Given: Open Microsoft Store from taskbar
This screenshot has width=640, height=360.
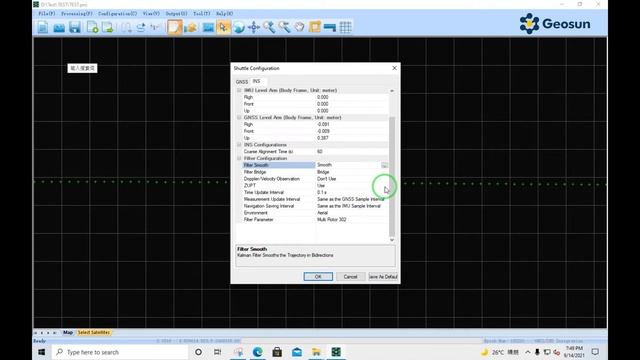Looking at the screenshot, I should pyautogui.click(x=277, y=352).
